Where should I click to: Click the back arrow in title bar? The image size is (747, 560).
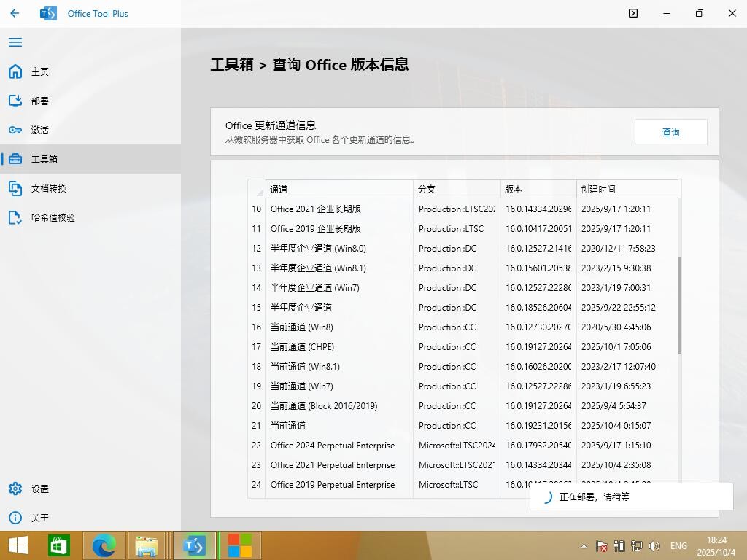(x=15, y=13)
